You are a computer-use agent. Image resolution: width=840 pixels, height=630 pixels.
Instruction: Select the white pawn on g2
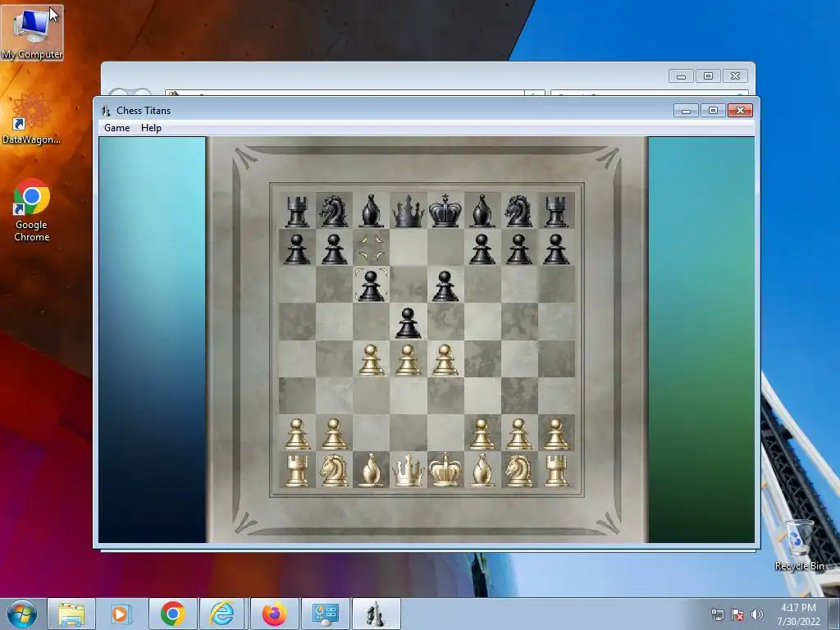coord(518,434)
